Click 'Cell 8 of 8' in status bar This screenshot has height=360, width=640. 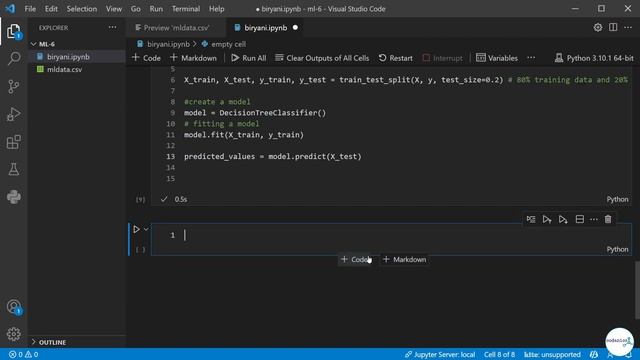(499, 355)
